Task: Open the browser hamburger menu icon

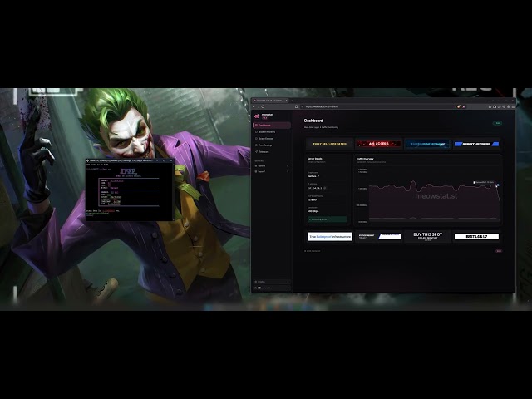Action: (x=513, y=106)
